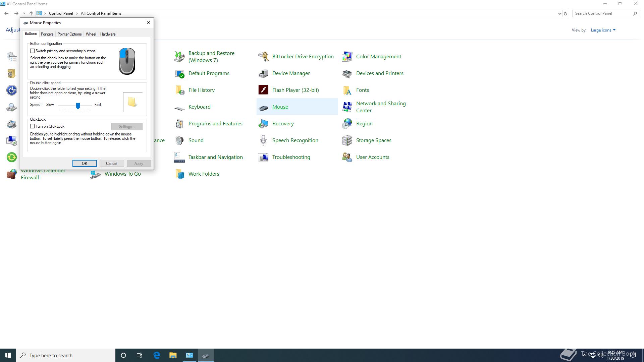Go back with the Back arrow
This screenshot has width=644, height=362.
click(x=6, y=13)
